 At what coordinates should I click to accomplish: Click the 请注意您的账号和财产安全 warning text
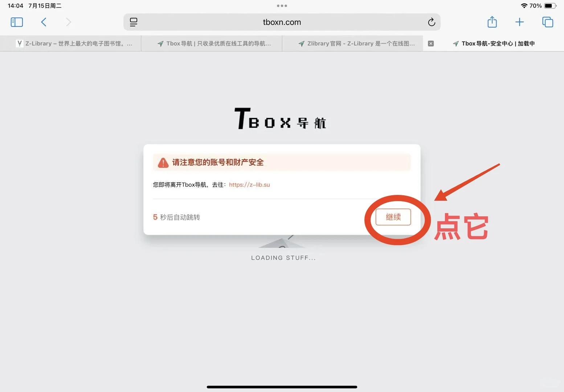(218, 162)
